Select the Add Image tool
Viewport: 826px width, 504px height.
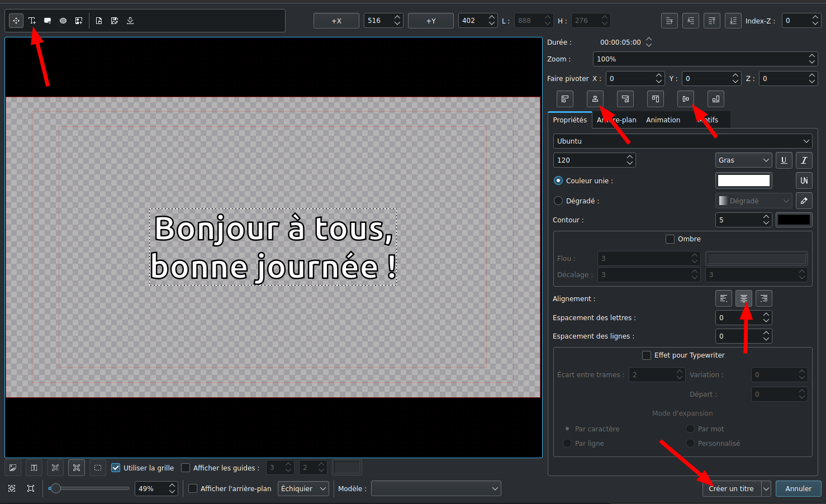click(79, 21)
